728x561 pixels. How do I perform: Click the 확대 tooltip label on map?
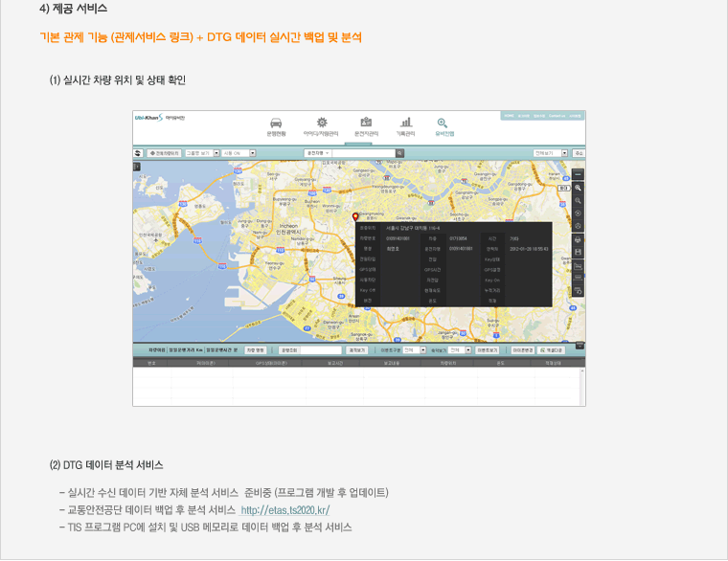click(x=563, y=188)
